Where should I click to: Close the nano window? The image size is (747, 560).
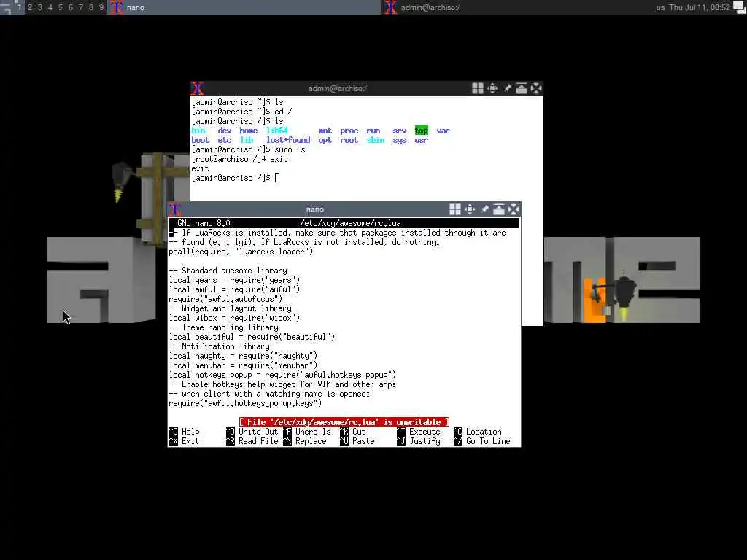[x=514, y=209]
